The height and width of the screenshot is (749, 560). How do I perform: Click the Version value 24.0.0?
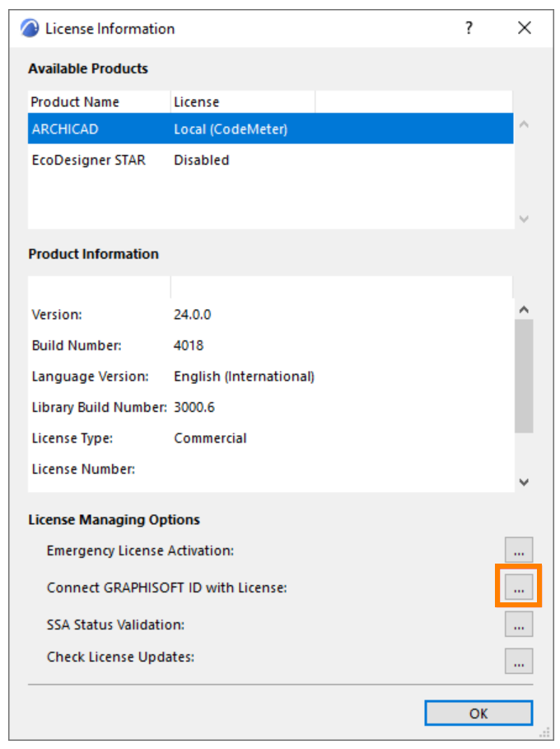(x=193, y=314)
